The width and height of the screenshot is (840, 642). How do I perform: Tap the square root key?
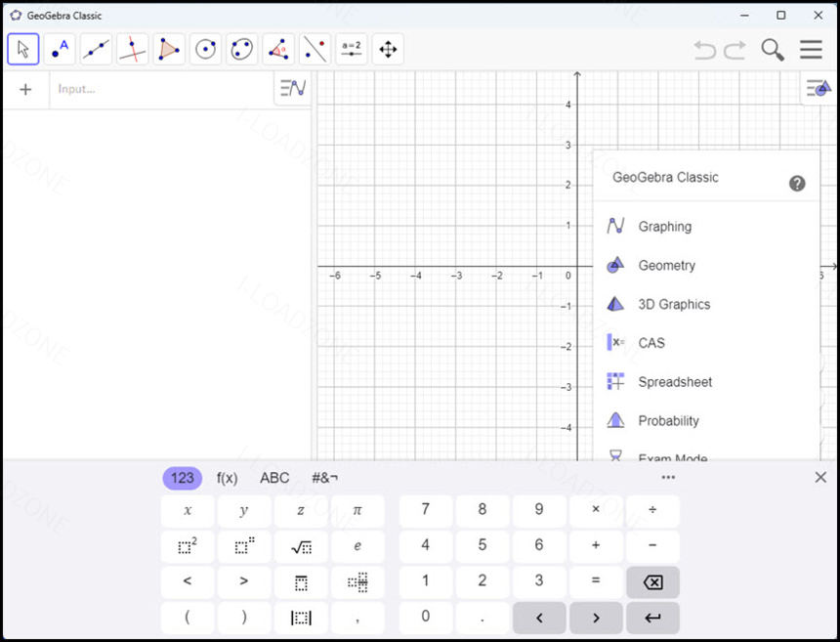tap(301, 546)
